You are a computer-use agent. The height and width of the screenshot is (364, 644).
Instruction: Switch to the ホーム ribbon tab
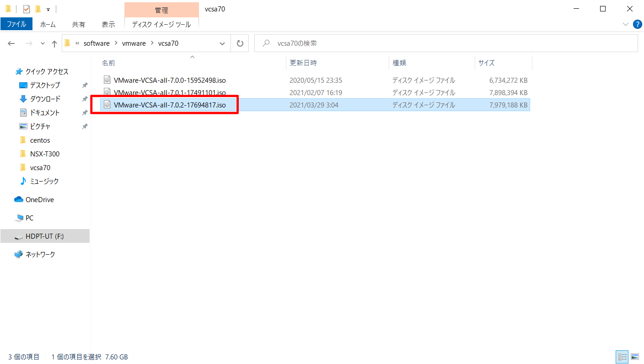click(48, 24)
